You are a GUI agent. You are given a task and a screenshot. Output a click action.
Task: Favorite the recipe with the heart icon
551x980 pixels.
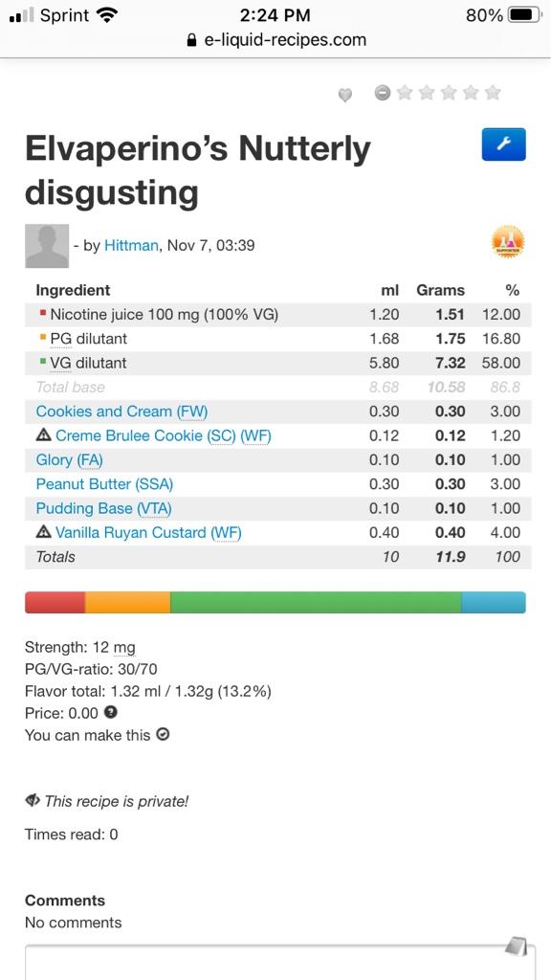[x=344, y=95]
